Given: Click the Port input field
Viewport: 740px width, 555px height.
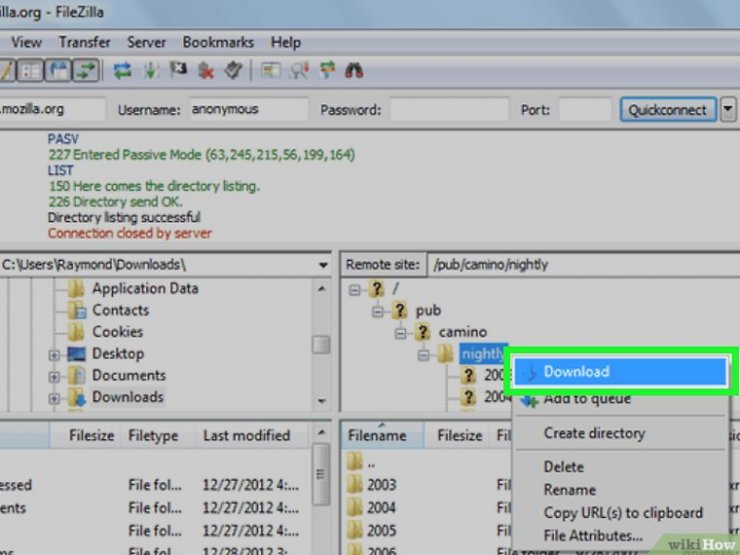Looking at the screenshot, I should 585,109.
